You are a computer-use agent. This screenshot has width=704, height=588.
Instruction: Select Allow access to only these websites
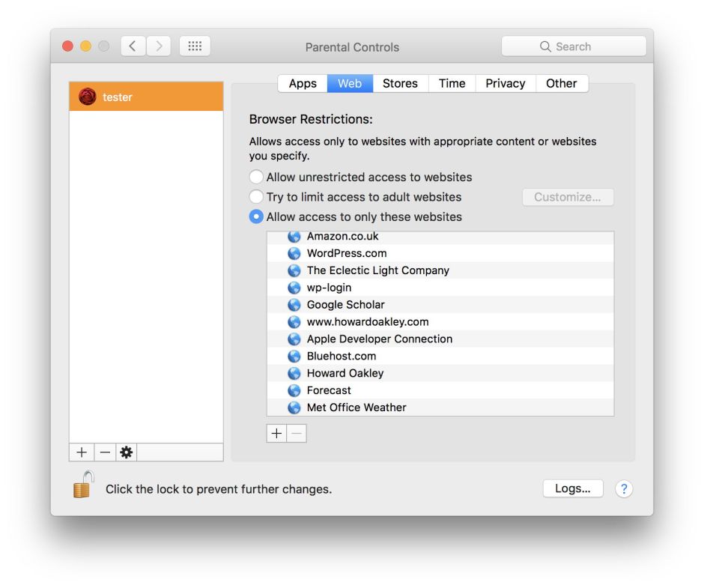coord(256,216)
